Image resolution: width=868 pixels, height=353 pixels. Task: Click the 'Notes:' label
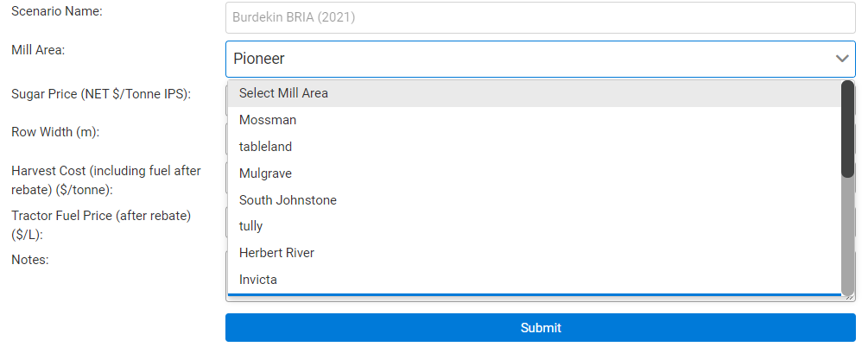pyautogui.click(x=30, y=259)
